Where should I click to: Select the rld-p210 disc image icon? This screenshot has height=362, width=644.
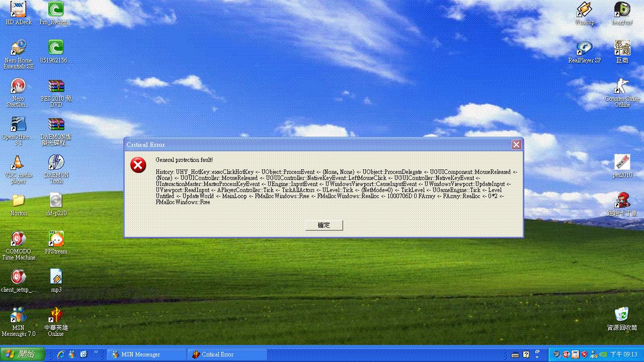pyautogui.click(x=56, y=205)
